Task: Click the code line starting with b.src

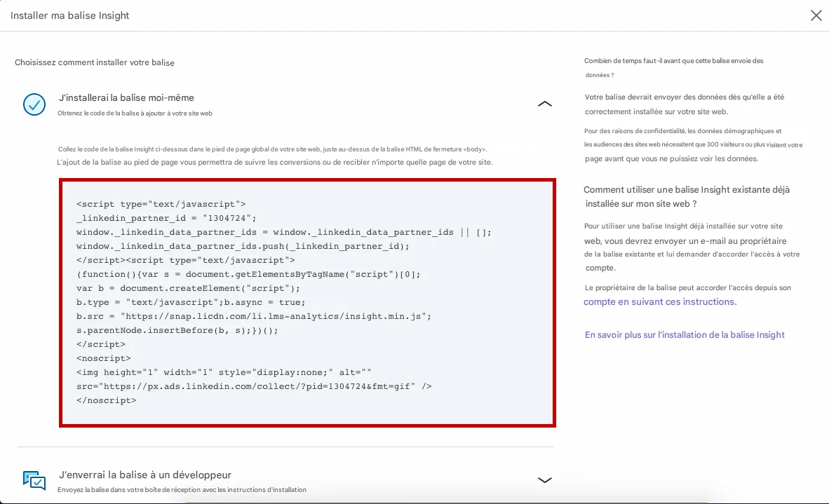Action: 254,316
